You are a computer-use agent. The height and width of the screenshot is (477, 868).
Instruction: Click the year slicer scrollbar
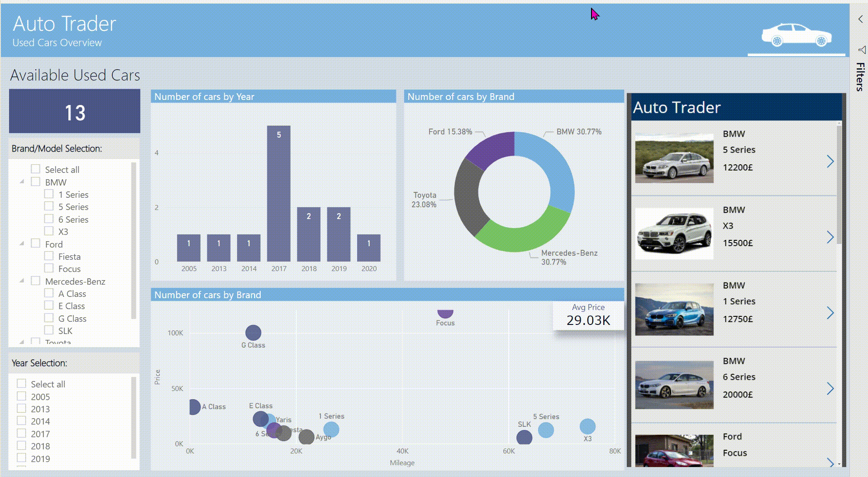134,417
